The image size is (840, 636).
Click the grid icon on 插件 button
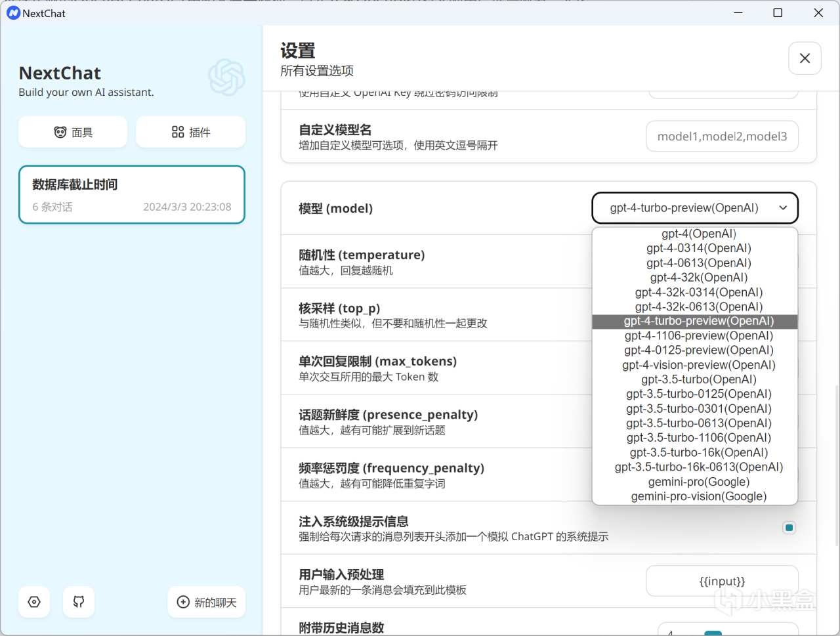(x=178, y=132)
